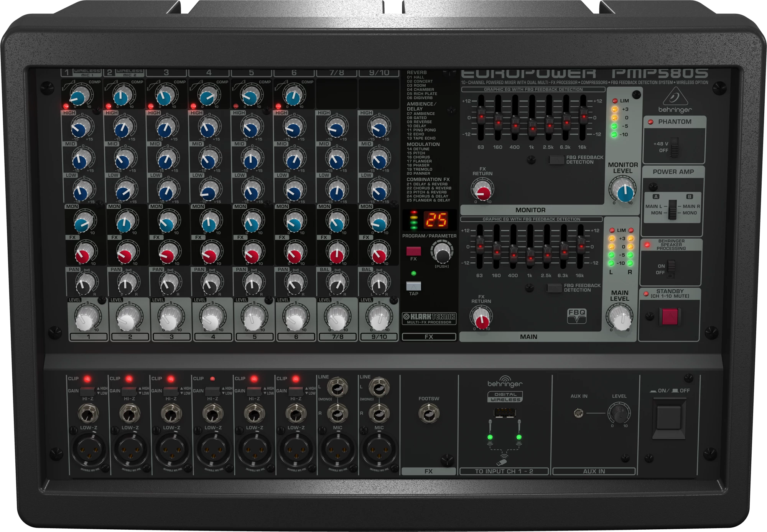Toggle channel 1 GAIN HIGH/LOW switch
The height and width of the screenshot is (532, 767).
point(87,391)
